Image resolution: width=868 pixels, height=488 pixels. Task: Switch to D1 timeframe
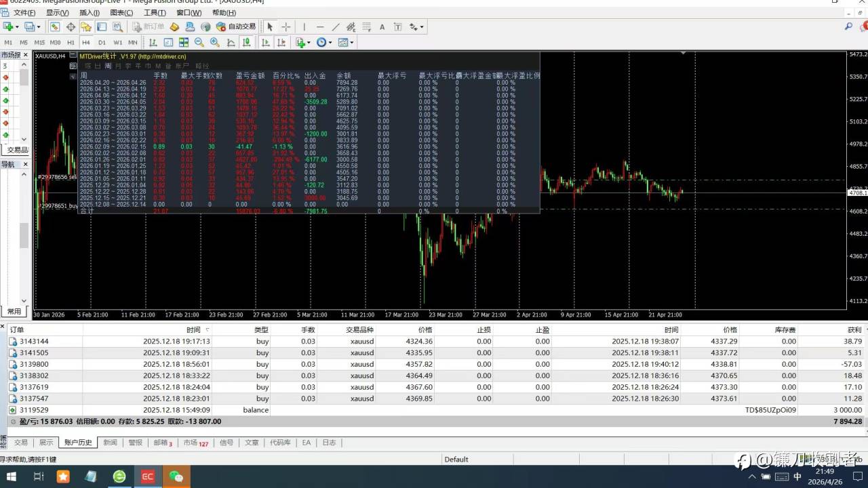pos(102,42)
